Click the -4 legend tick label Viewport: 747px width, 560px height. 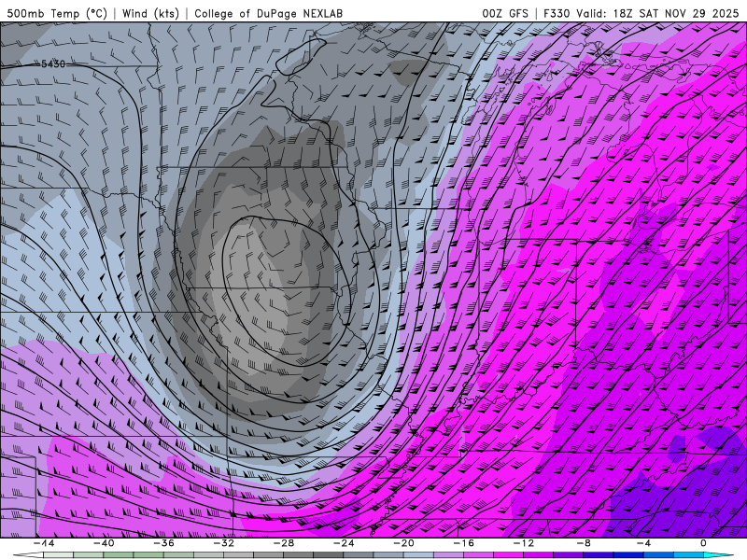pos(643,543)
